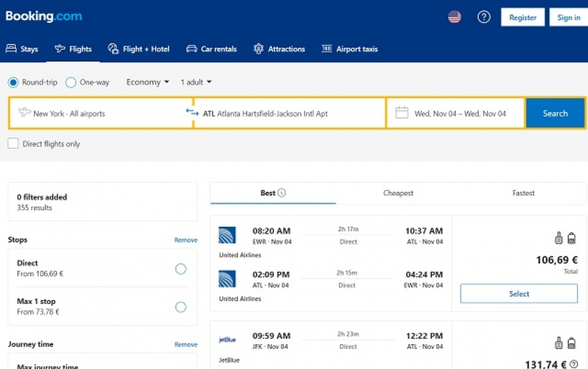Viewport: 588px width, 369px height.
Task: Go to the Attractions tab
Action: (x=279, y=48)
